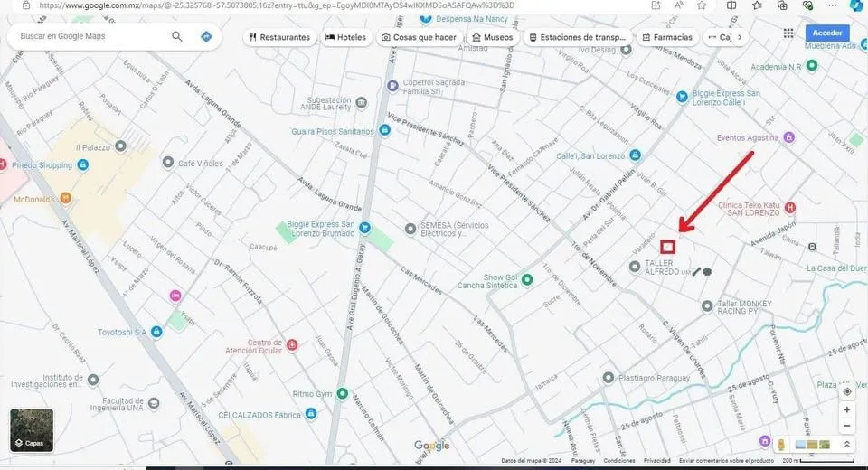
Task: Click the Guaira Pisos Sanitarios shop marker
Action: coord(385,130)
